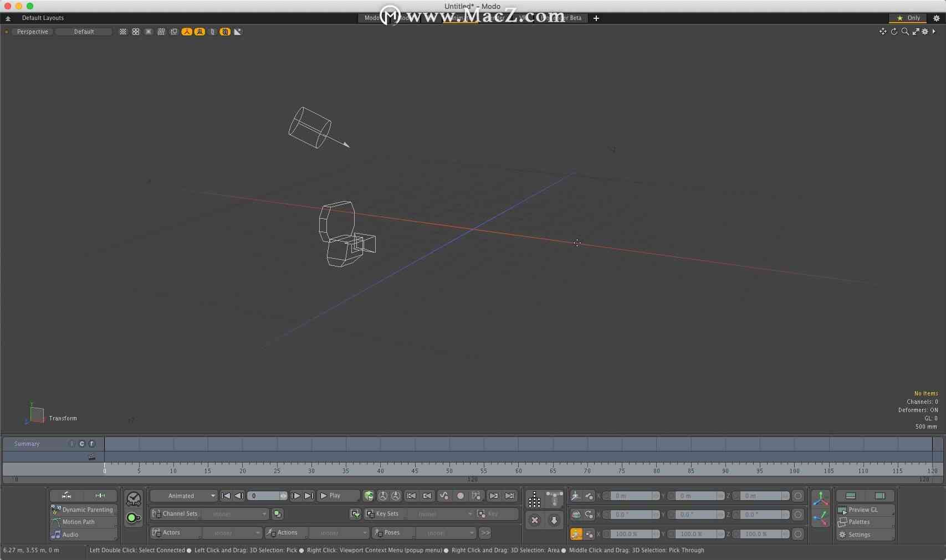Select the position transform axis icon
Screen dimensions: 946x560
click(576, 496)
